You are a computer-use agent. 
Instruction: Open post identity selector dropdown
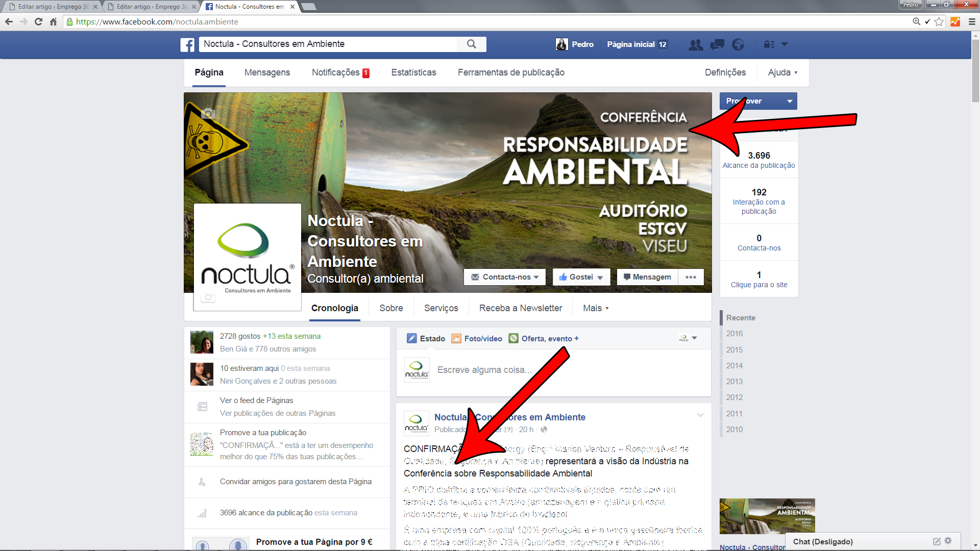pos(688,338)
